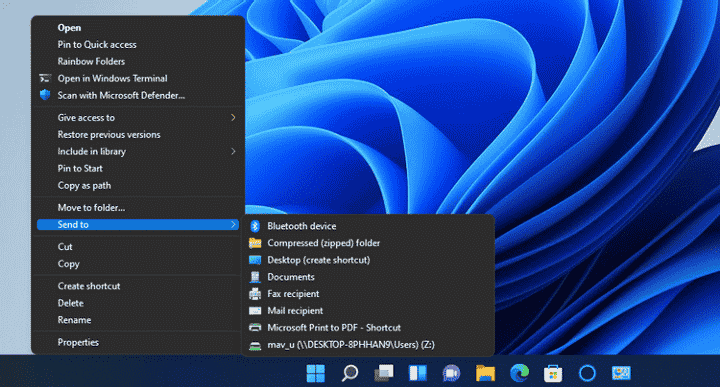Image resolution: width=720 pixels, height=387 pixels.
Task: Click the Fax recipient icon
Action: (255, 294)
